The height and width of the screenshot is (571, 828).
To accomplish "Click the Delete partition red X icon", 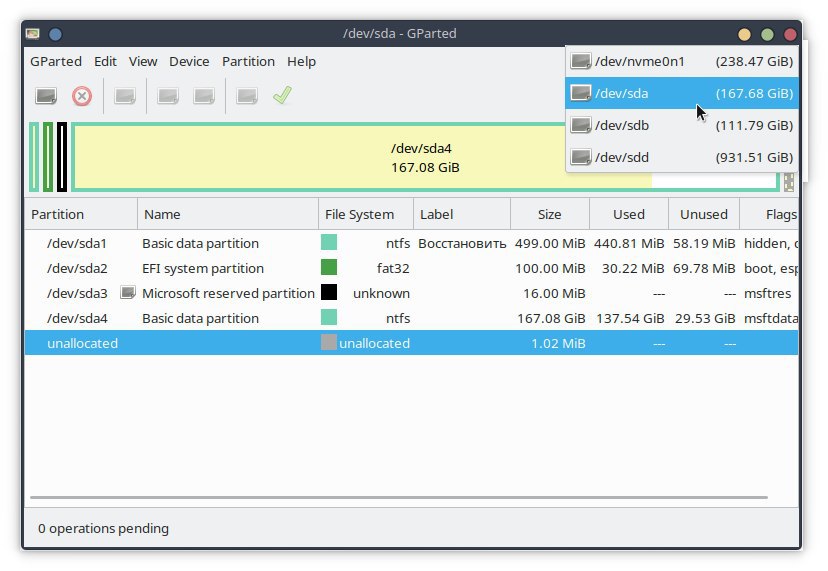I will point(82,96).
